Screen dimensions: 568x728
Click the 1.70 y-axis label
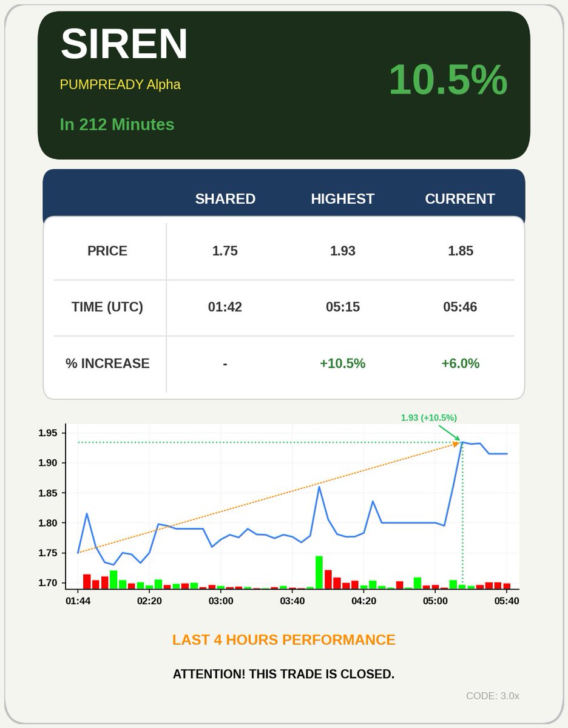click(x=47, y=583)
